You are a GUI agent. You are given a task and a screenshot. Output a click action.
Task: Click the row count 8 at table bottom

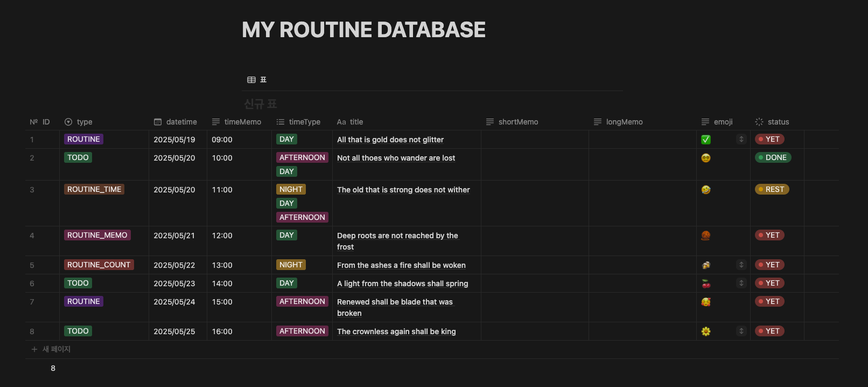pos(53,368)
